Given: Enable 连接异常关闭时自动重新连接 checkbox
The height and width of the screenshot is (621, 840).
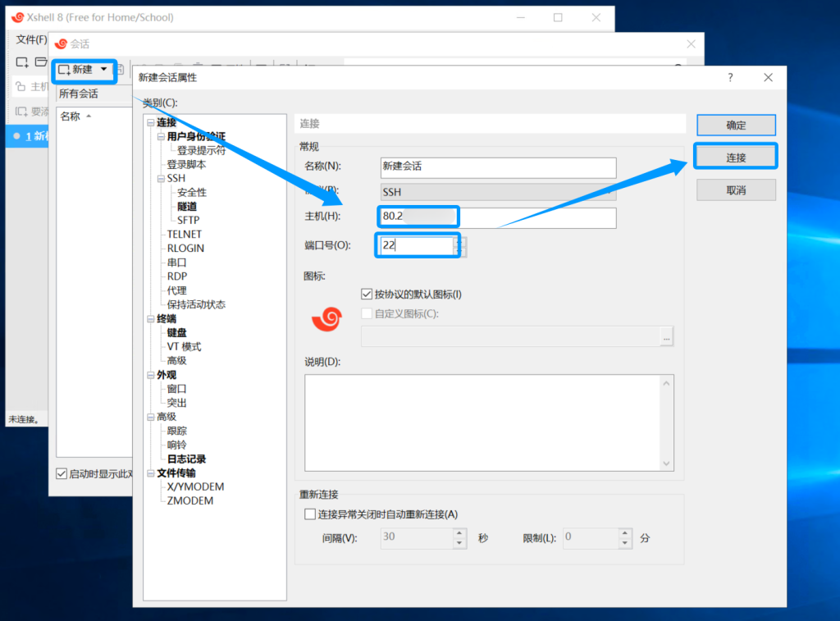Looking at the screenshot, I should (310, 514).
